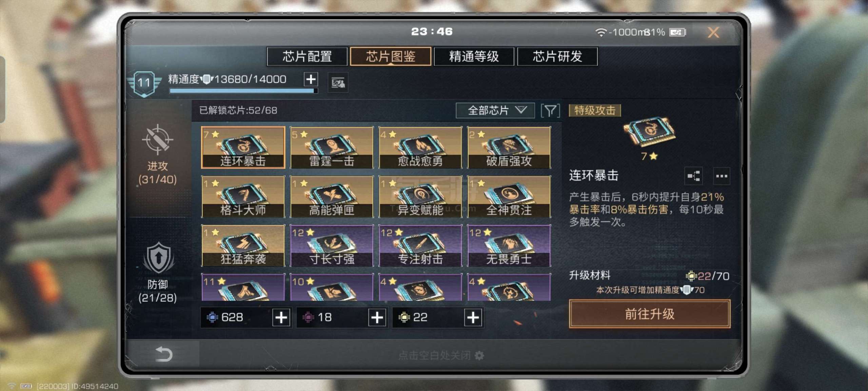Add more gold chip materials
The image size is (868, 391).
tap(473, 317)
